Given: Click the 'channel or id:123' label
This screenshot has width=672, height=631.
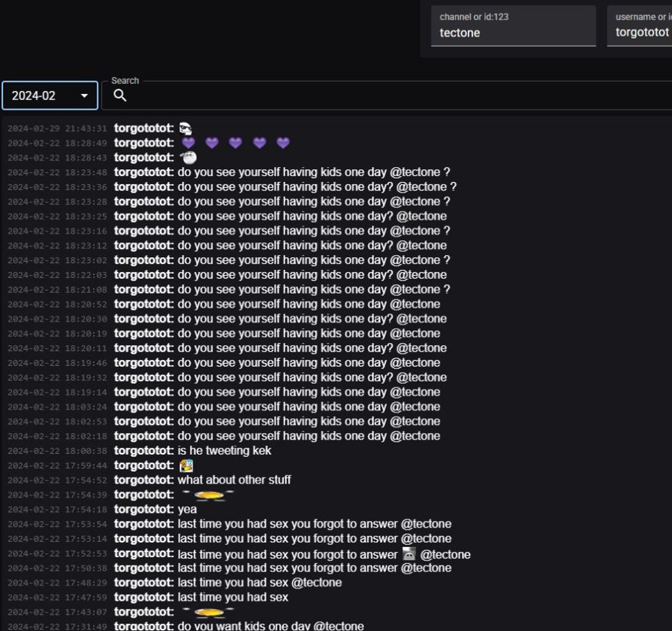Looking at the screenshot, I should [474, 17].
